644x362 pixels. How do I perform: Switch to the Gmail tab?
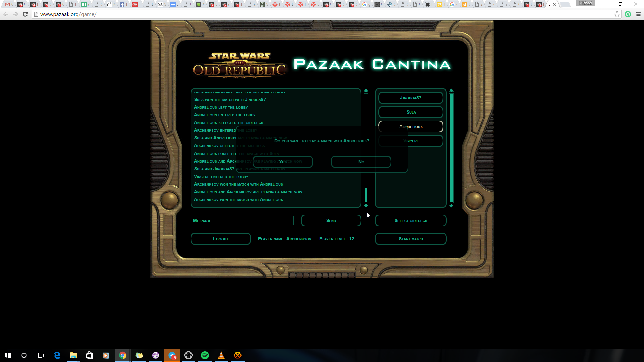point(8,4)
